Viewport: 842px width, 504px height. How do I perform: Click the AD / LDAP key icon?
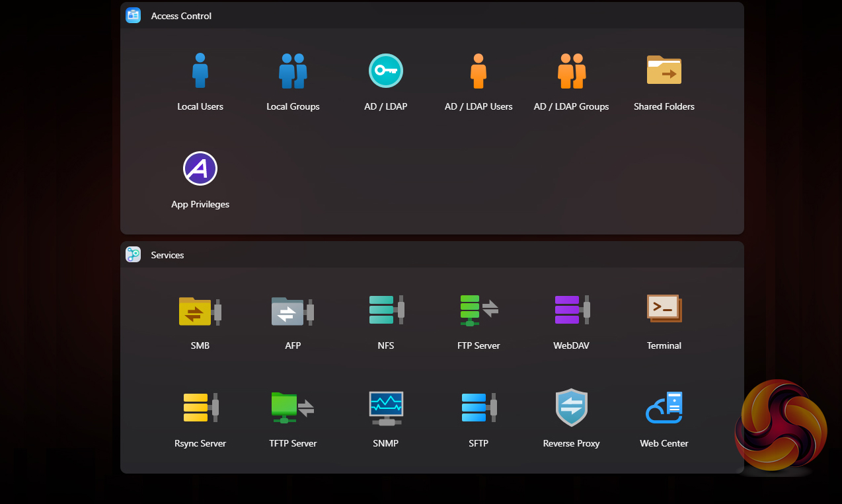point(385,71)
